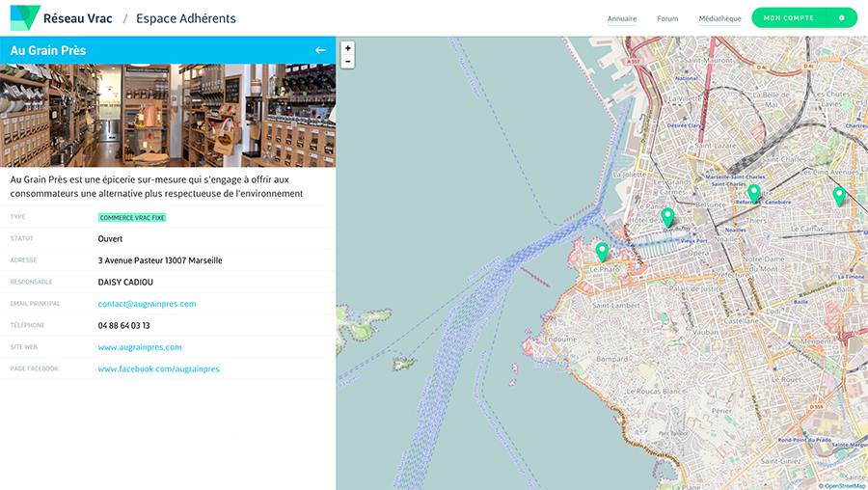The image size is (868, 490).
Task: Open email link contact@augrainpres.com
Action: (x=147, y=304)
